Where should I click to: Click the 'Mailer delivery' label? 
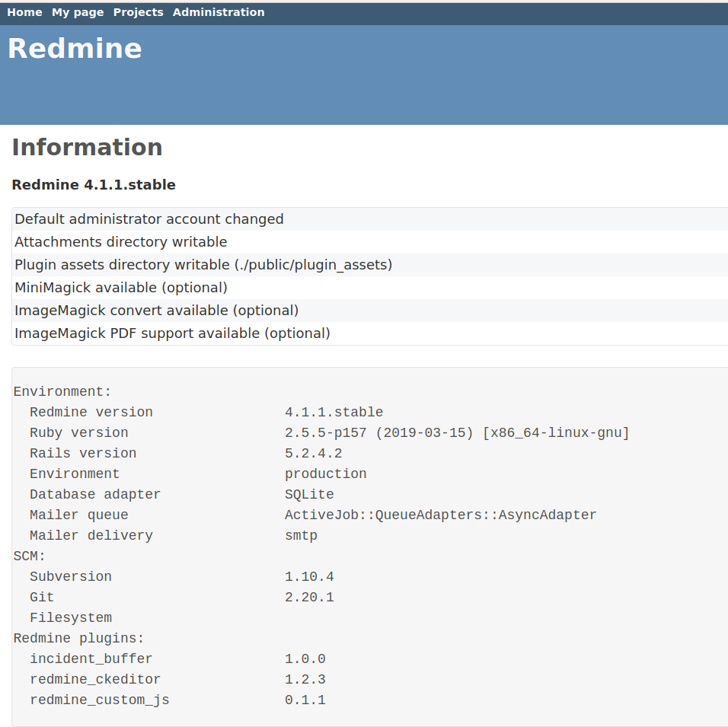91,535
